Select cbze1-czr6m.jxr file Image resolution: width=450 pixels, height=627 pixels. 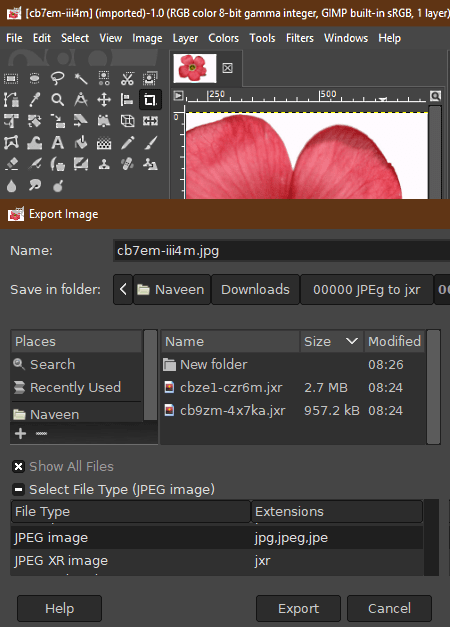293,387
